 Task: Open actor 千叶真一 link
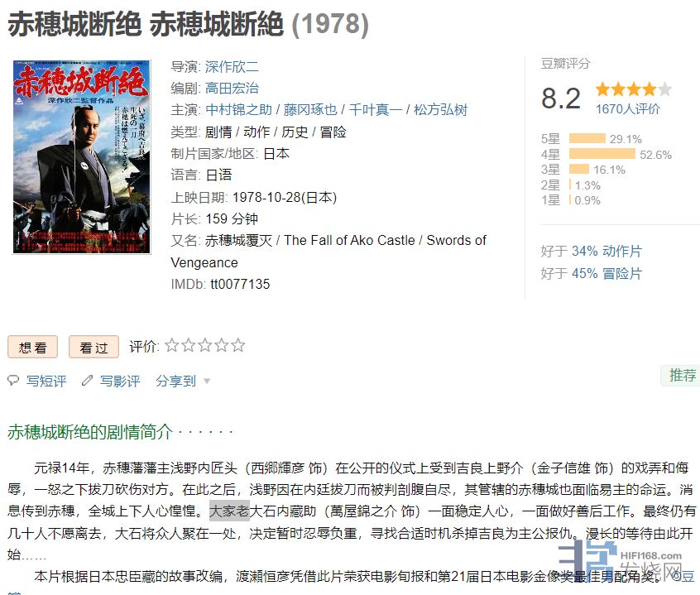pos(376,110)
